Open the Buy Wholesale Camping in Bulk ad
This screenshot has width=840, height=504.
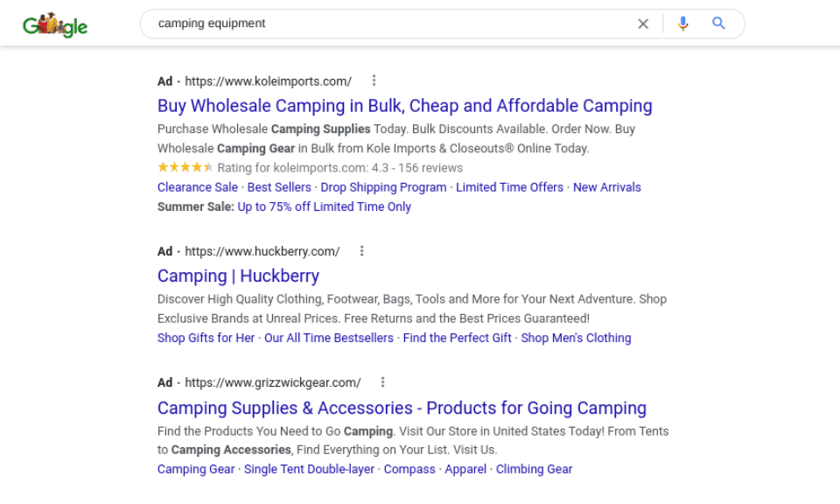pos(404,106)
